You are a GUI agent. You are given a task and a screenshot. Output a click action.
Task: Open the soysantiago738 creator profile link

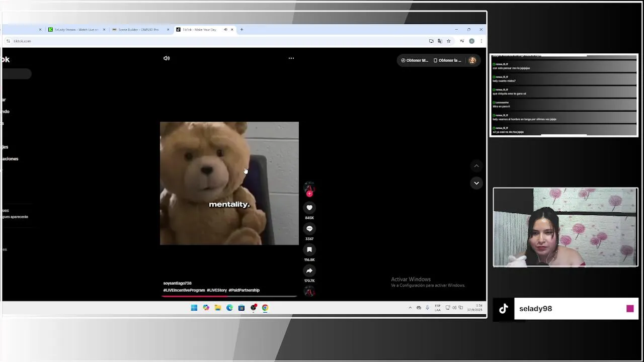click(x=177, y=284)
